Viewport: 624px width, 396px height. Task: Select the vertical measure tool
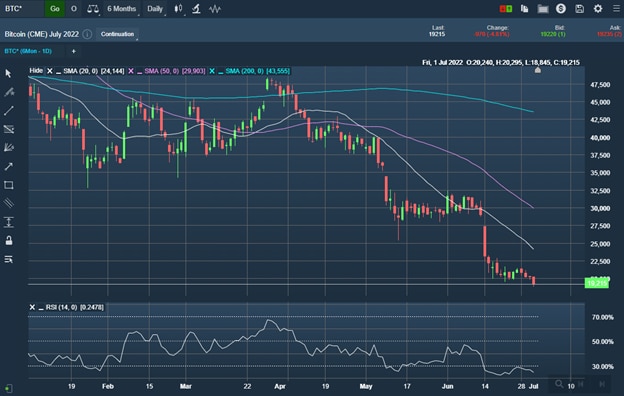pyautogui.click(x=8, y=222)
